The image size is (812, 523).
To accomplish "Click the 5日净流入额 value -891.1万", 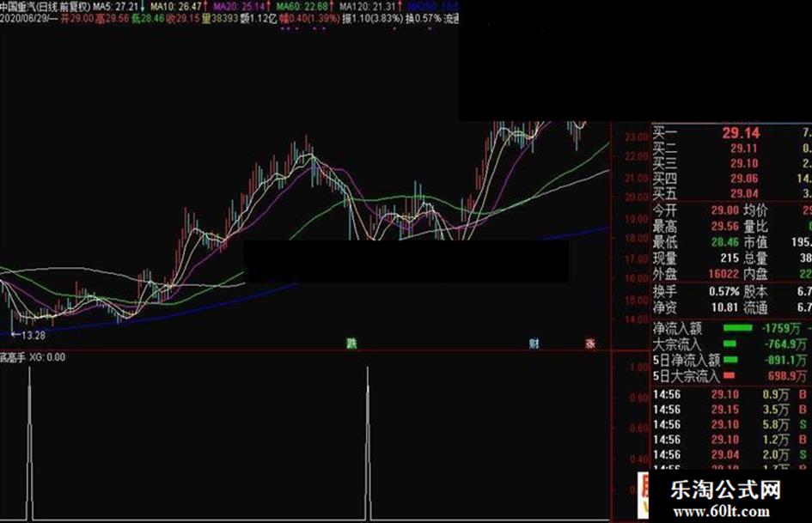I will coord(786,360).
